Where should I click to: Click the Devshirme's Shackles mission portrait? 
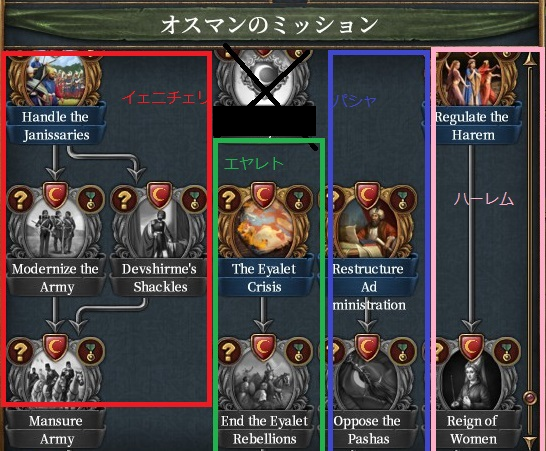tap(159, 230)
